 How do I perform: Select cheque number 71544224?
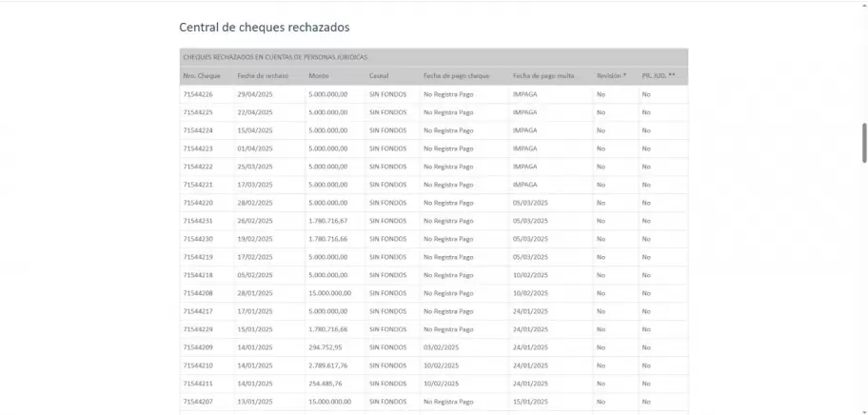198,130
